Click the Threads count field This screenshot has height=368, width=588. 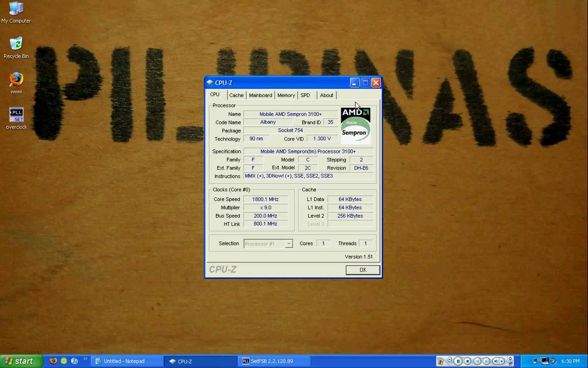366,243
